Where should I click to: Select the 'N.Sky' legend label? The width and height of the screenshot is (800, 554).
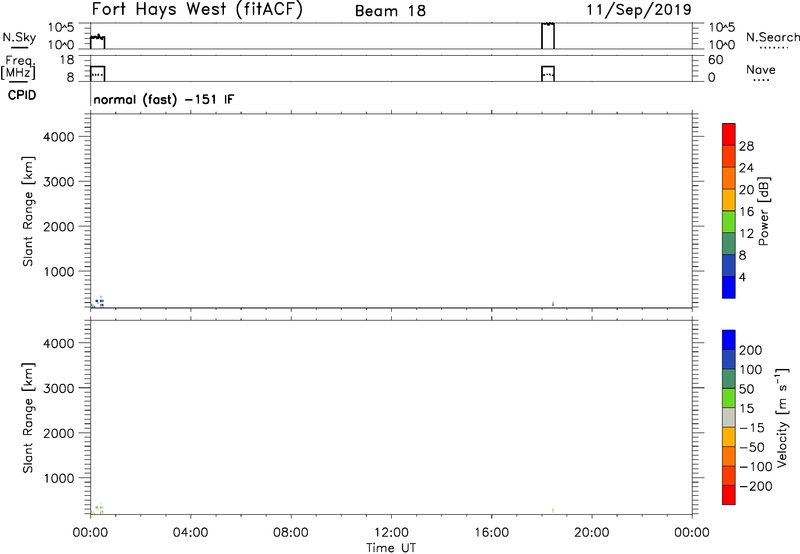(x=19, y=38)
